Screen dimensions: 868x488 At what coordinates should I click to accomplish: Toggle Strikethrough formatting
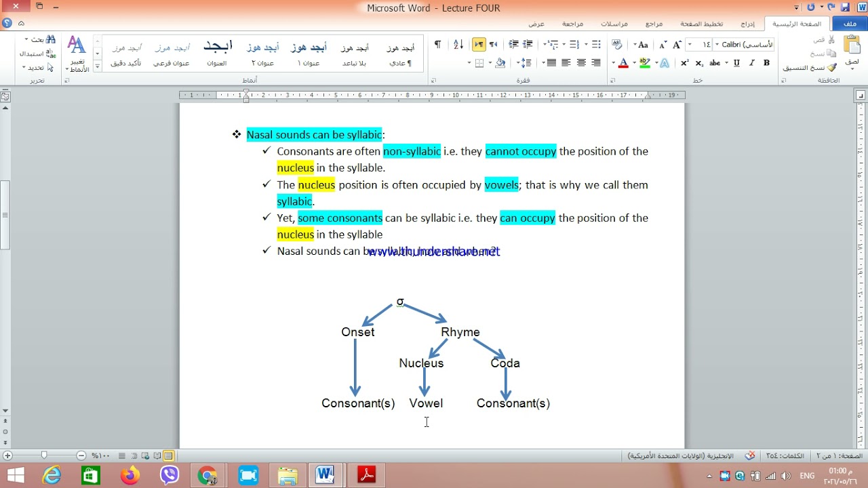tap(715, 63)
